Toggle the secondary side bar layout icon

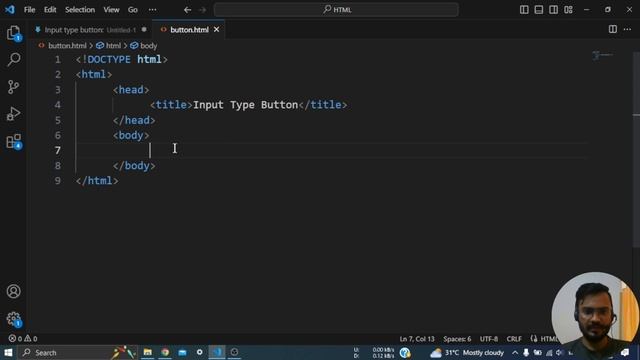tap(553, 10)
